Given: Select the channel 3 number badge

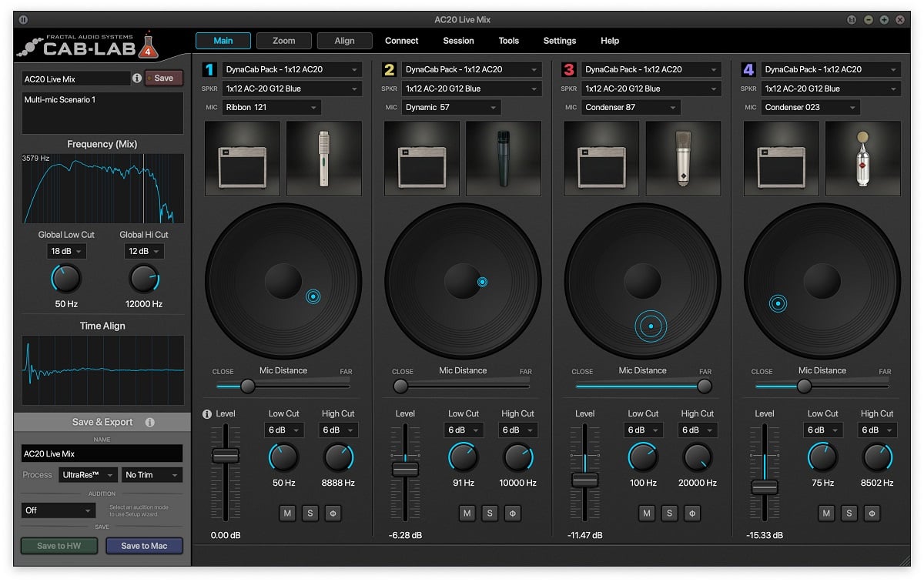Looking at the screenshot, I should (568, 70).
